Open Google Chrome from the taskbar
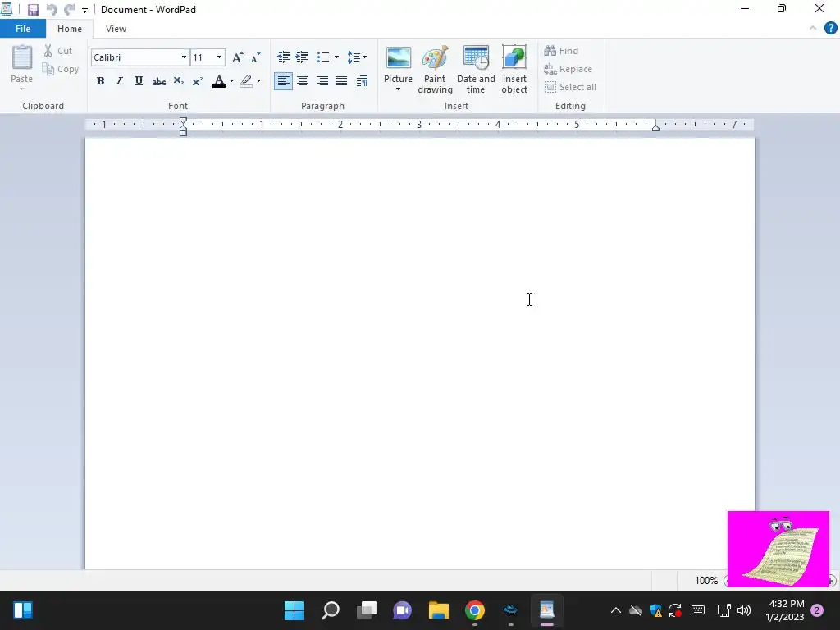This screenshot has width=840, height=630. click(x=475, y=610)
